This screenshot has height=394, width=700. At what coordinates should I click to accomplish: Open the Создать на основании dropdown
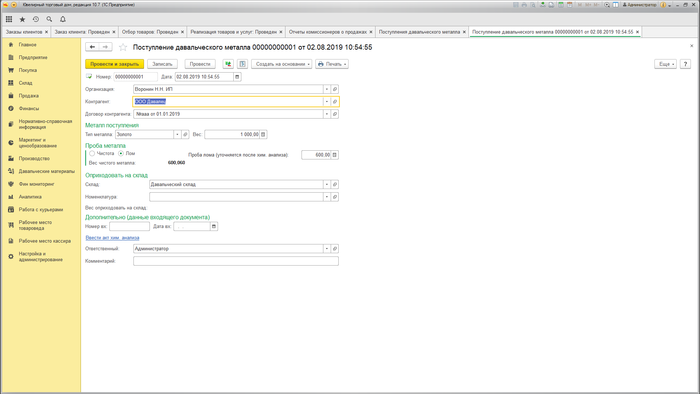tap(282, 64)
